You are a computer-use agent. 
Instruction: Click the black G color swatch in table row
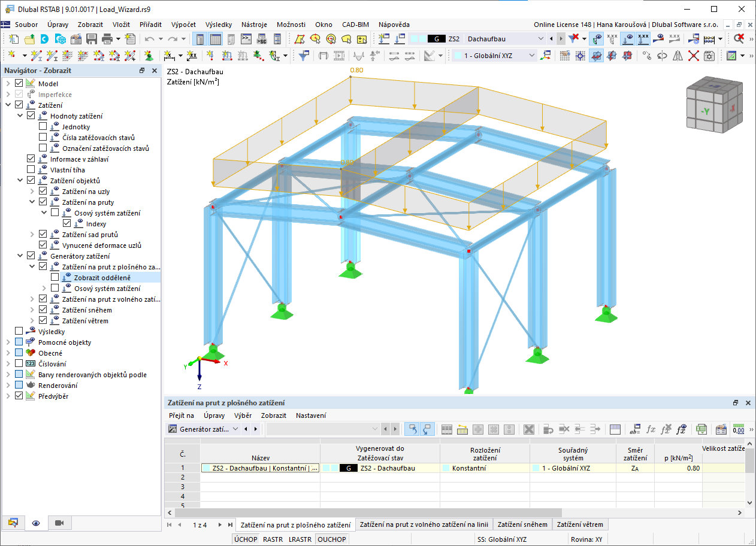pyautogui.click(x=347, y=468)
